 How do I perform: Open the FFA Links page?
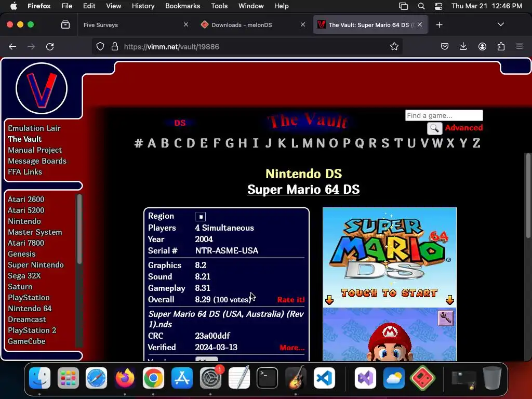(x=25, y=172)
